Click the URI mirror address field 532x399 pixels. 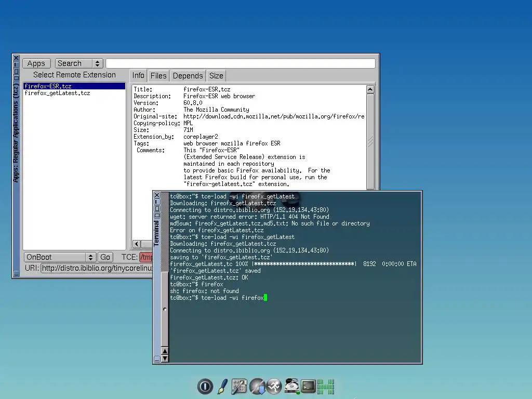(97, 268)
